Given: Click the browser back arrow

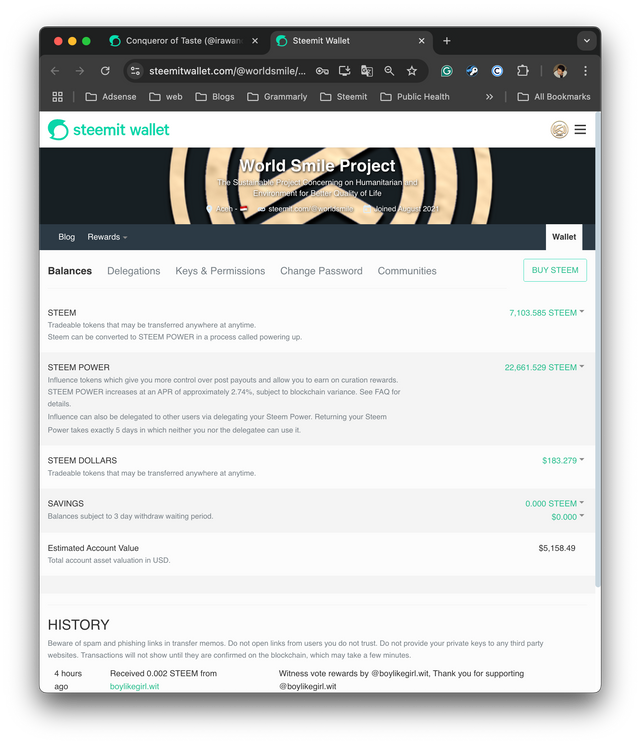Looking at the screenshot, I should pos(55,71).
